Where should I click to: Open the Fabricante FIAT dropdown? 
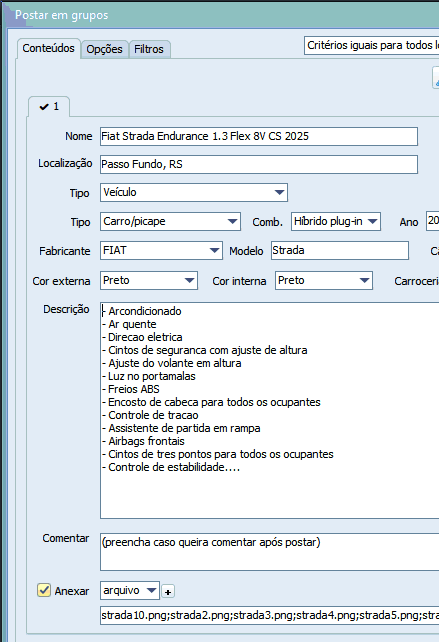[161, 251]
